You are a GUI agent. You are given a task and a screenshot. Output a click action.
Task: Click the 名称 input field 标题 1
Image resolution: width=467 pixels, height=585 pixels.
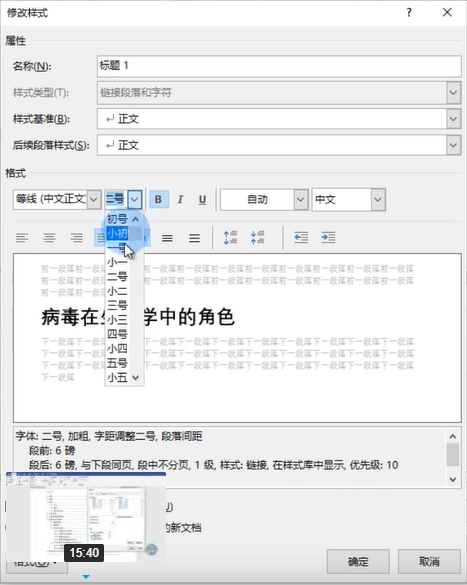click(279, 66)
